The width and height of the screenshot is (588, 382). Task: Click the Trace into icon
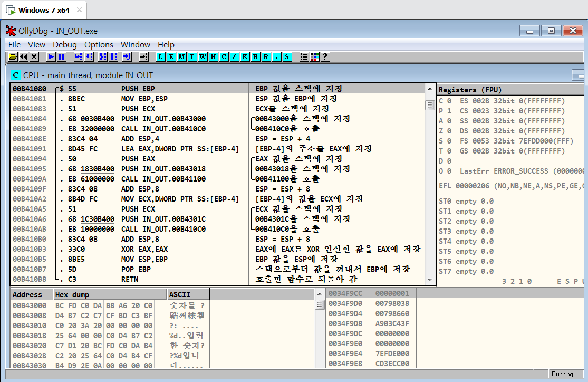103,56
